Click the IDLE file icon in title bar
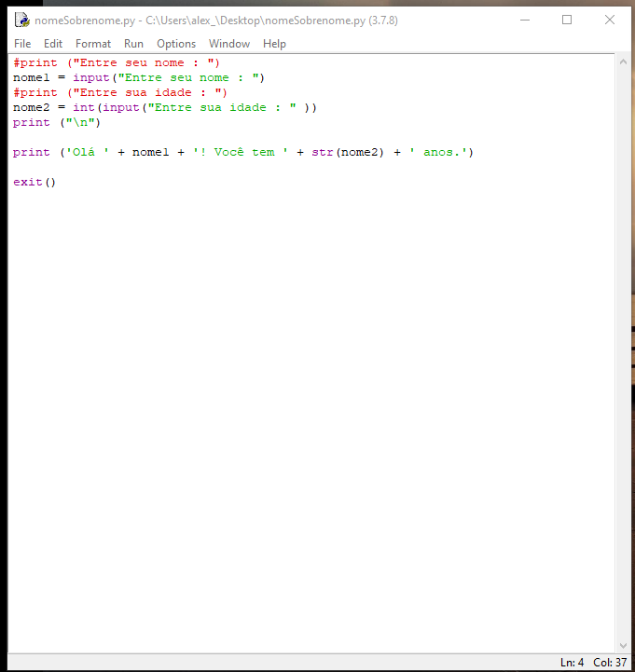The height and width of the screenshot is (672, 635). click(x=21, y=20)
